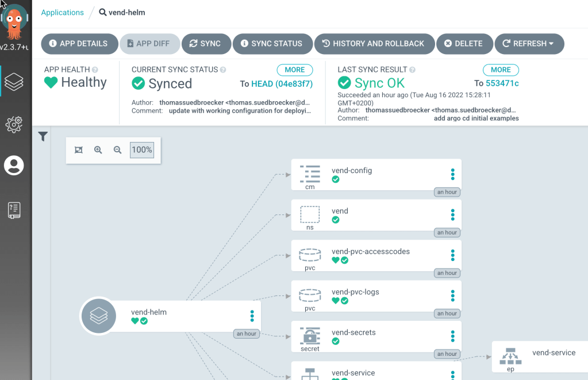Open the three-dot menu for vend-helm node
The height and width of the screenshot is (380, 588).
[x=252, y=316]
